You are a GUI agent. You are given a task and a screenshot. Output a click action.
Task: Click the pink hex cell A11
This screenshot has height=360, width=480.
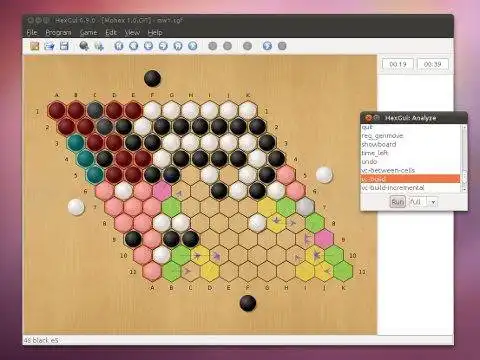pyautogui.click(x=152, y=271)
